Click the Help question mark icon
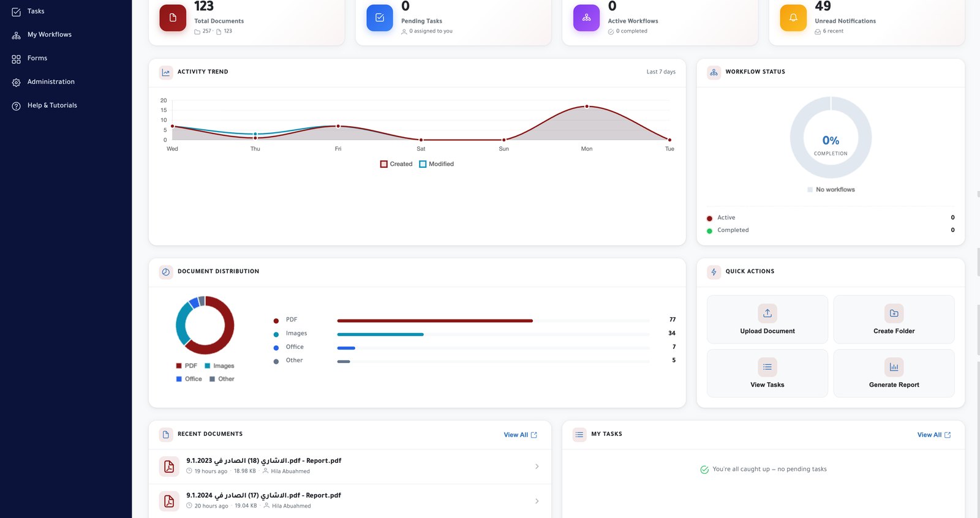This screenshot has width=980, height=518. point(17,106)
